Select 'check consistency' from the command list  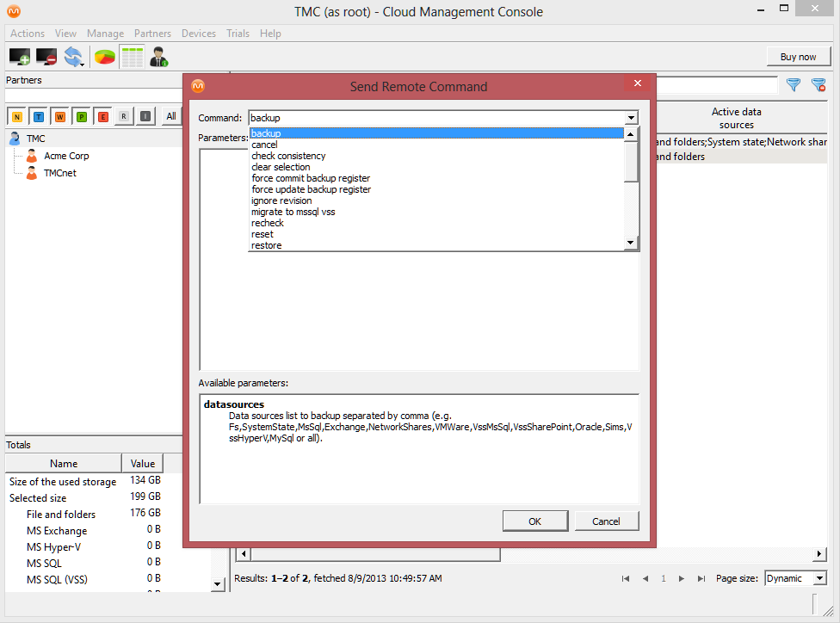pyautogui.click(x=288, y=156)
